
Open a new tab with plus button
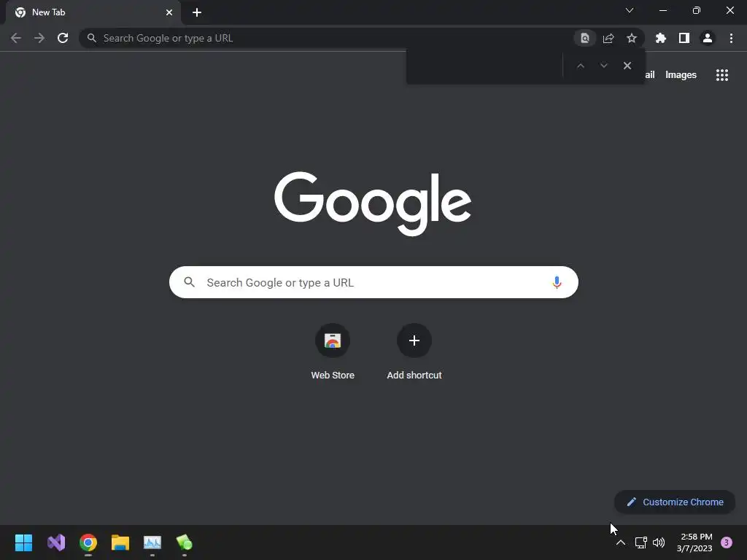197,12
